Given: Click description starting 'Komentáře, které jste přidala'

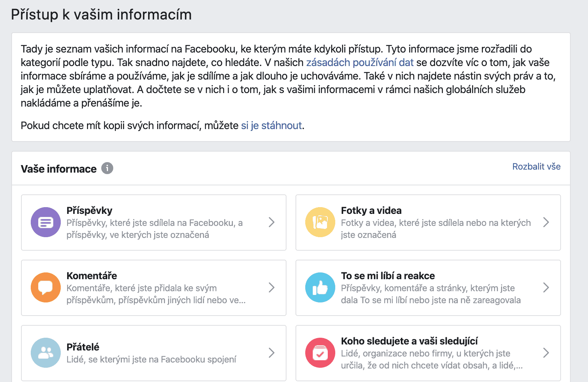Looking at the screenshot, I should (156, 294).
